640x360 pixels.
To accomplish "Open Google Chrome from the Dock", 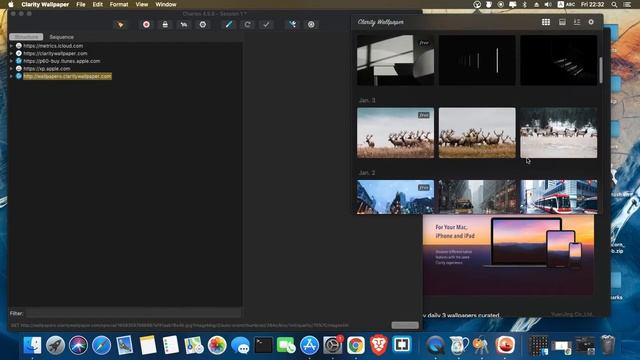I will 356,345.
